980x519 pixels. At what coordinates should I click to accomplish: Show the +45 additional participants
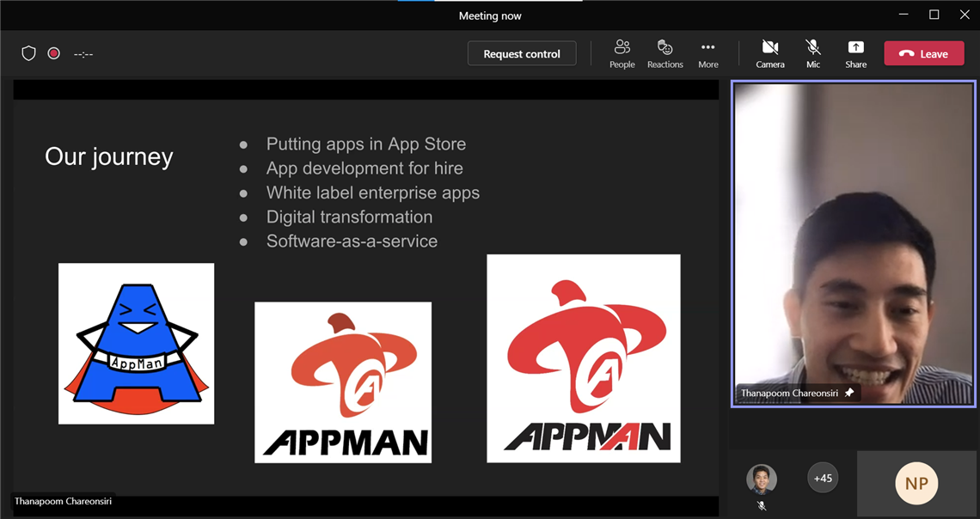click(x=823, y=479)
